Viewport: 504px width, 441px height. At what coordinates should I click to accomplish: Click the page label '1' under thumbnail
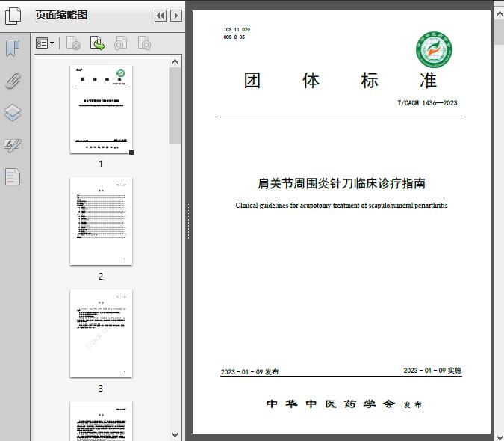101,164
